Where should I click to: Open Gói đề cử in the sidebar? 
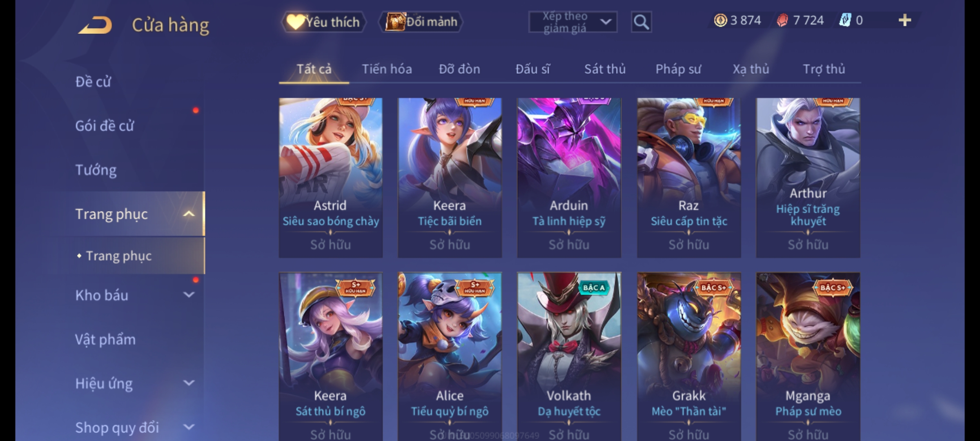click(x=105, y=126)
